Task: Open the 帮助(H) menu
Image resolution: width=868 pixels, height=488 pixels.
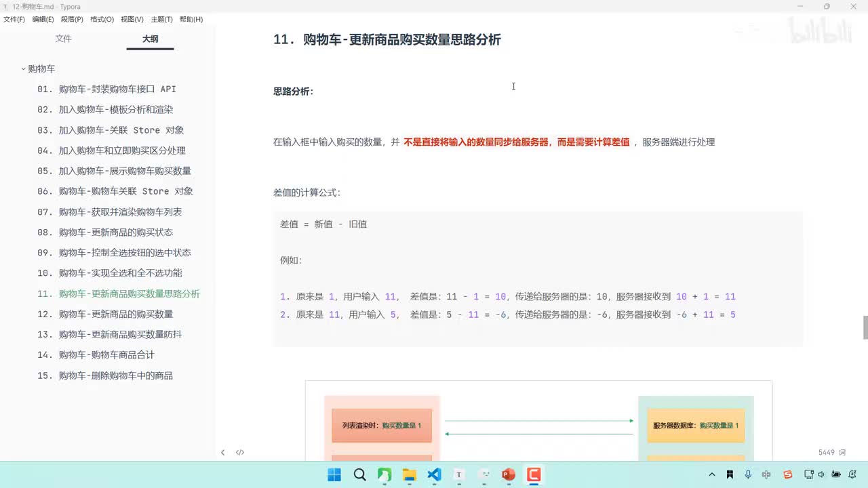Action: (x=191, y=19)
